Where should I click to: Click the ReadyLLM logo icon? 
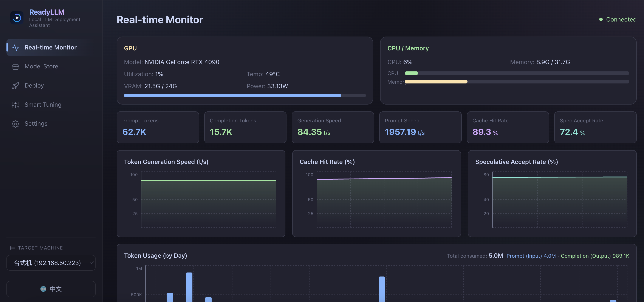click(x=17, y=18)
